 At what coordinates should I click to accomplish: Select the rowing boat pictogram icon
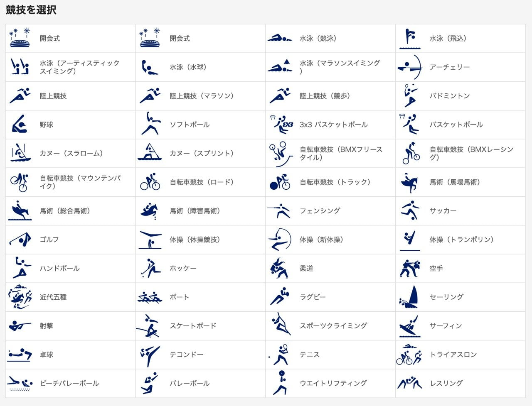[x=150, y=297]
